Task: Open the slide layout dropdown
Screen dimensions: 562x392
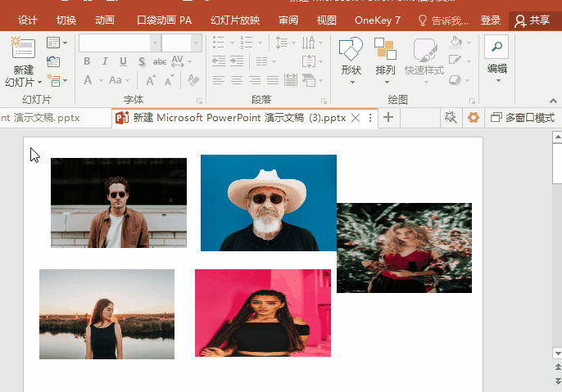Action: click(57, 43)
